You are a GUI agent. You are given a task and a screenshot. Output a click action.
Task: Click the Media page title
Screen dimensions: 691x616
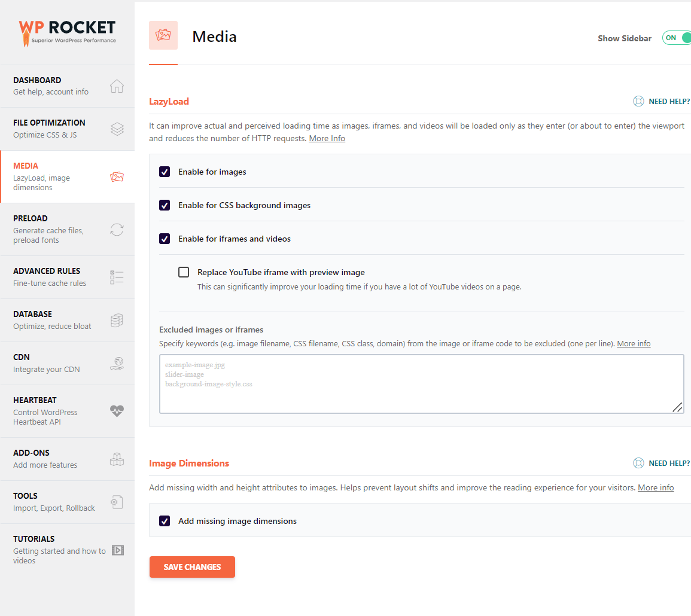(214, 36)
